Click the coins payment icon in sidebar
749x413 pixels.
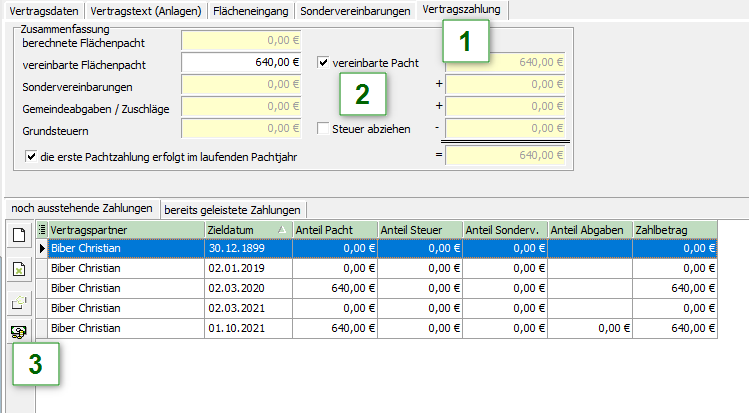[19, 331]
